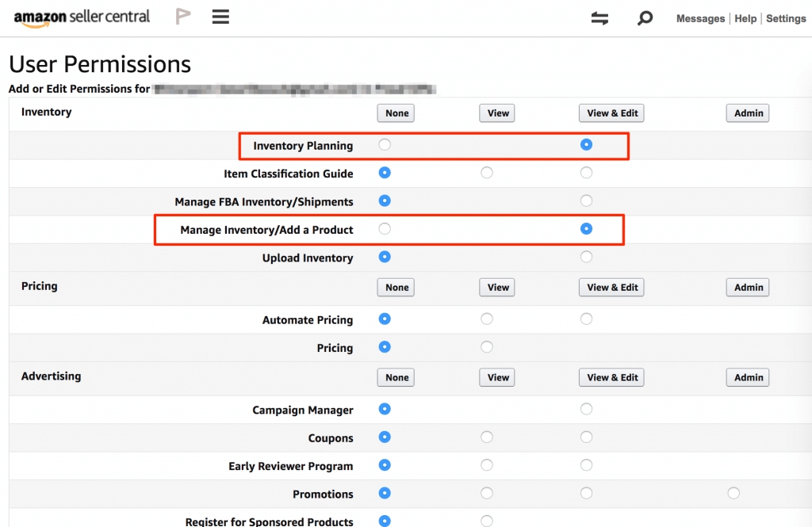Select None for Inventory Planning
The height and width of the screenshot is (527, 812).
385,145
